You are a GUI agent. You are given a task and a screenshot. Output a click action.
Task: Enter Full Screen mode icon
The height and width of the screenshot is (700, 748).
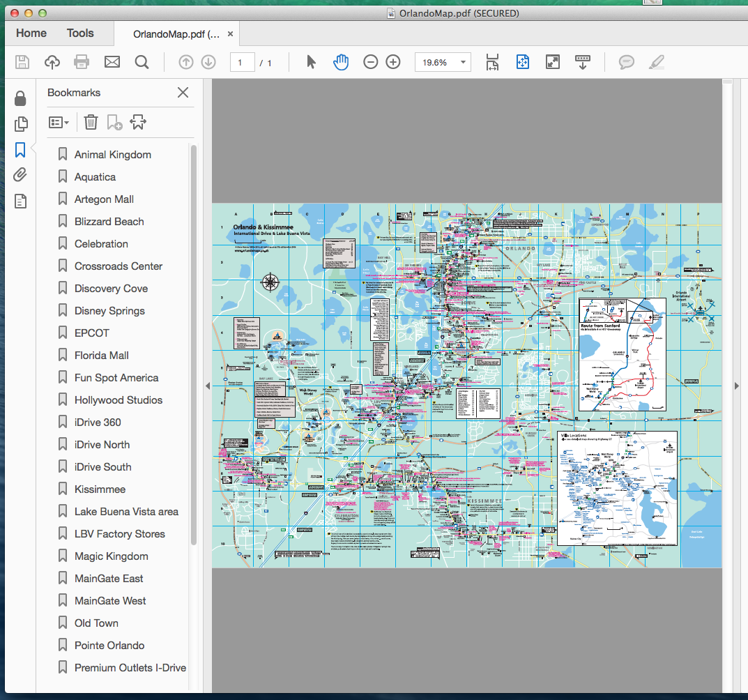(x=552, y=62)
